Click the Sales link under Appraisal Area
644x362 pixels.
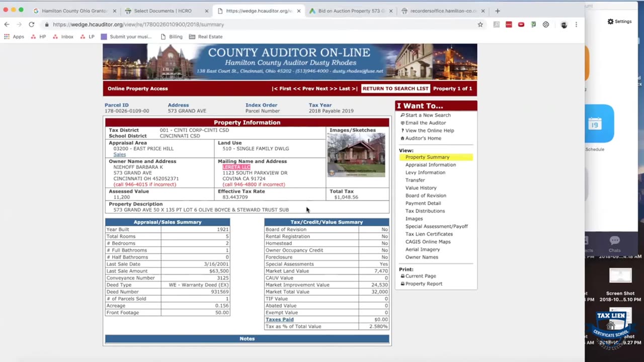[119, 154]
